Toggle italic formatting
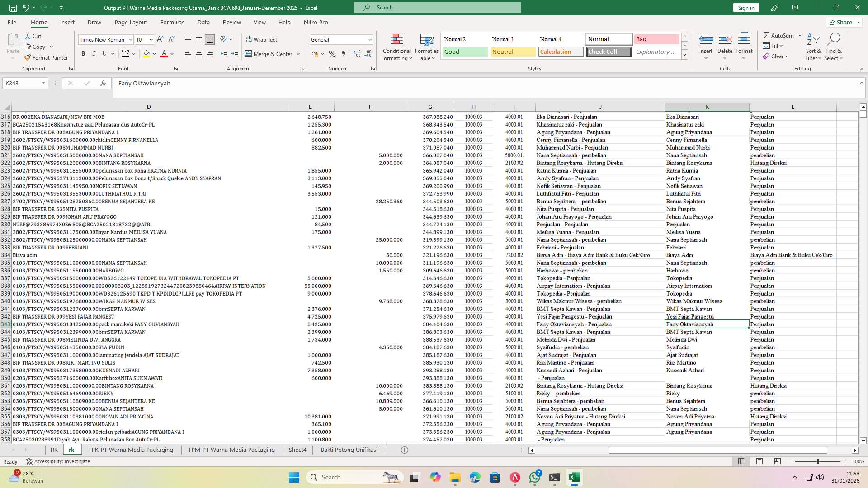868x488 pixels. [x=94, y=53]
